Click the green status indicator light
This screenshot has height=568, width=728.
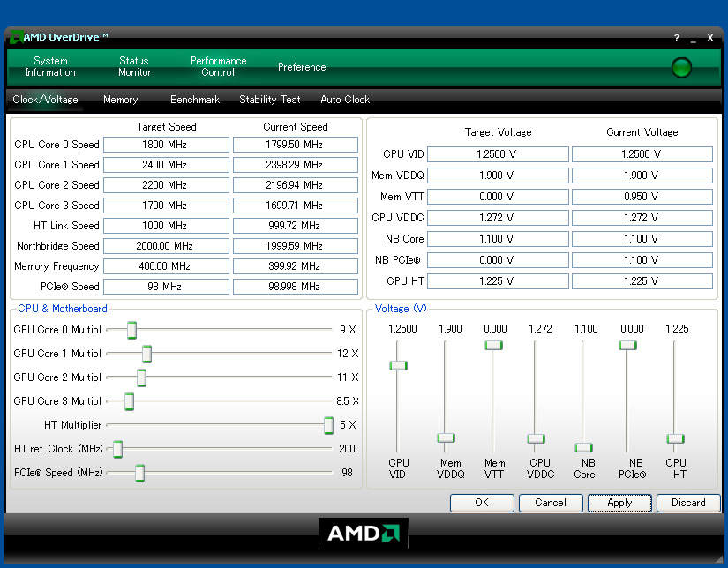click(x=681, y=67)
